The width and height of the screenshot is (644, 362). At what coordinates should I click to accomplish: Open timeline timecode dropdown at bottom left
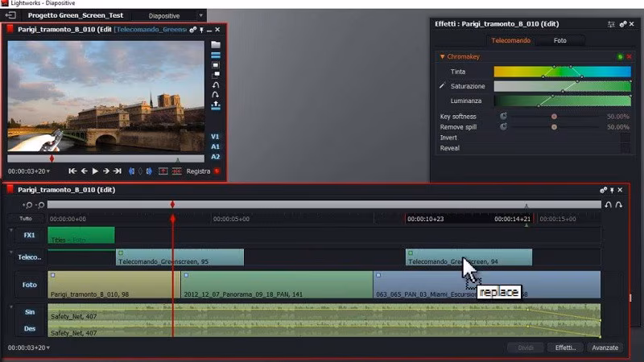tap(48, 348)
